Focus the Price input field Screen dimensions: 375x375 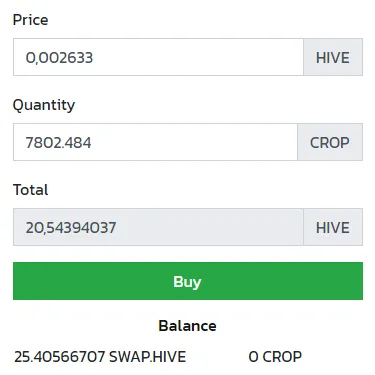tap(158, 57)
